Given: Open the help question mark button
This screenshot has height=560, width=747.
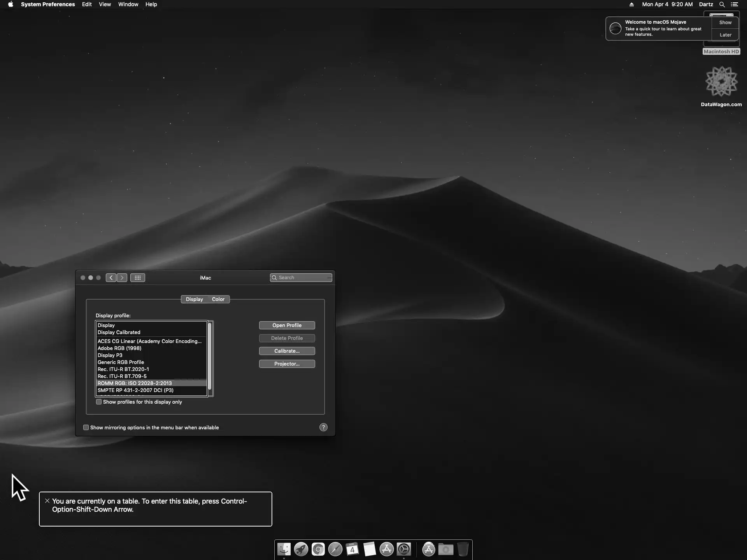Looking at the screenshot, I should point(323,427).
